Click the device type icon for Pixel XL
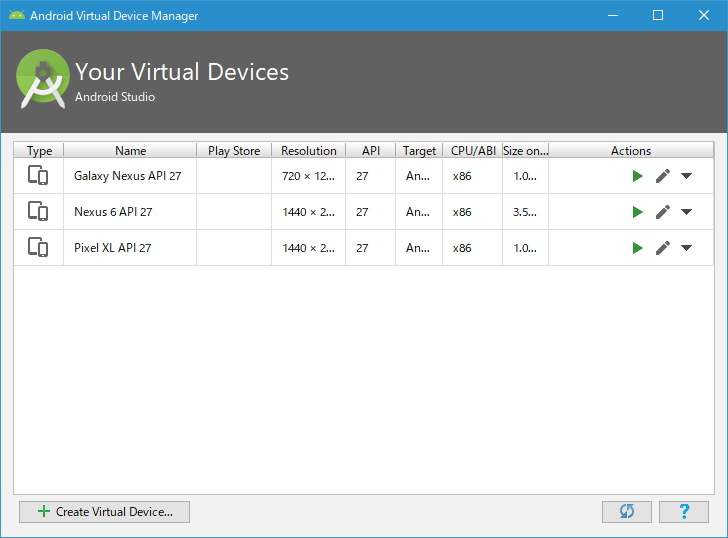Viewport: 728px width, 538px height. pos(38,247)
